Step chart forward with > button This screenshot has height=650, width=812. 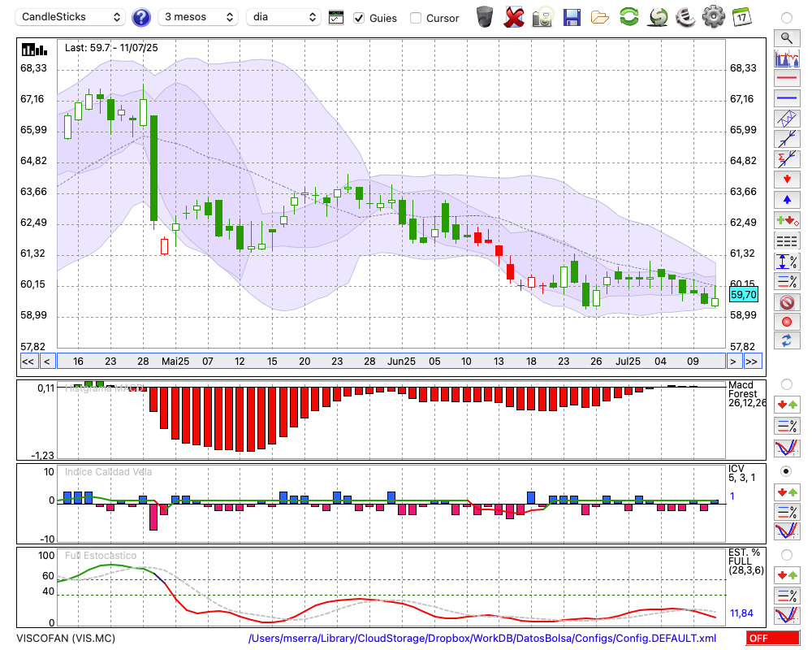(x=732, y=362)
